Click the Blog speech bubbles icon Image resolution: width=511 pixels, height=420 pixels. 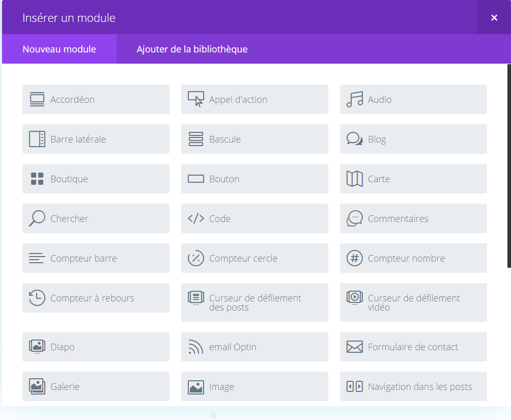pos(355,139)
